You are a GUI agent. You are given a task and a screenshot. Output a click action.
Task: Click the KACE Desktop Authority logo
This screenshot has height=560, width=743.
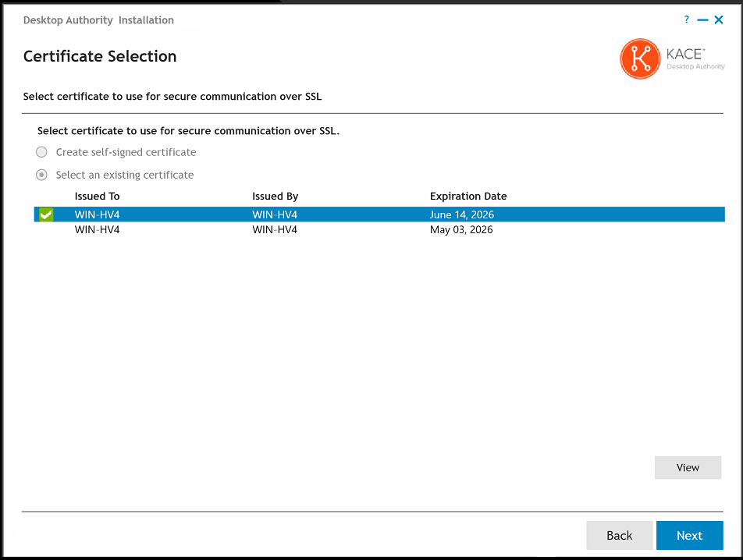pos(672,59)
